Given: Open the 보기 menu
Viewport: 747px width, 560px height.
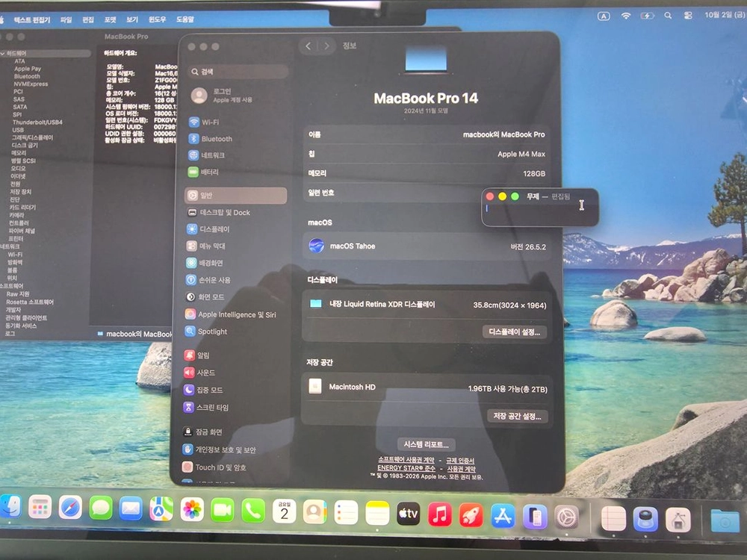Looking at the screenshot, I should 132,19.
